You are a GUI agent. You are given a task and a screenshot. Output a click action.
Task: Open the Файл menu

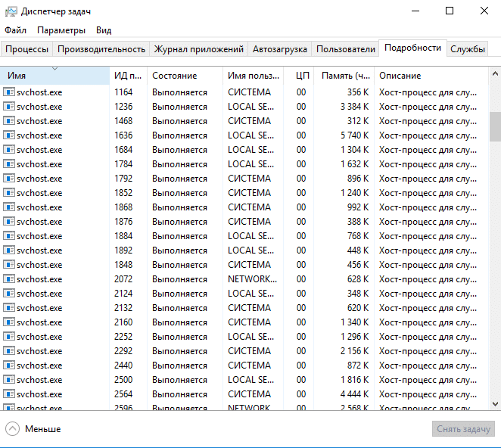point(15,30)
